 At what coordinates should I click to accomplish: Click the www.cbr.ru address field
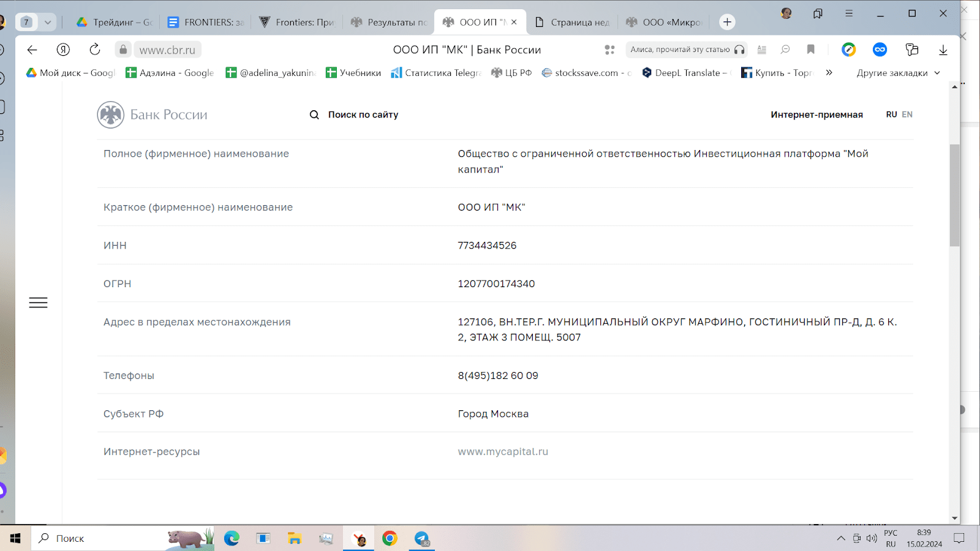pos(167,50)
